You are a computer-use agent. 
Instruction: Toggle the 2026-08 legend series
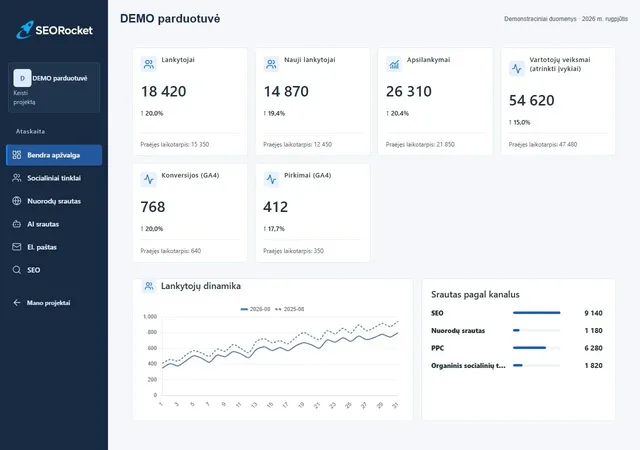pos(255,309)
